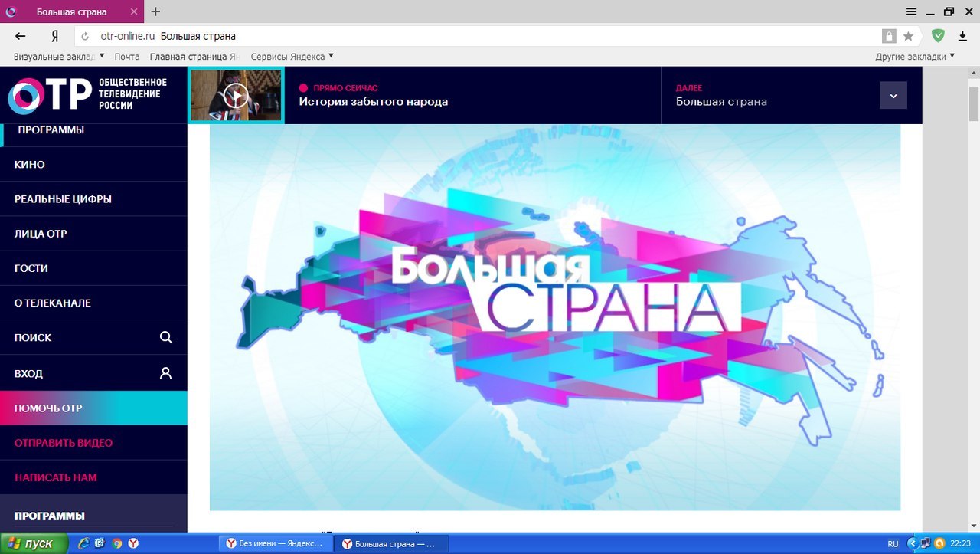Click the search magnifier icon in the sidebar
Image resolution: width=980 pixels, height=554 pixels.
click(165, 337)
